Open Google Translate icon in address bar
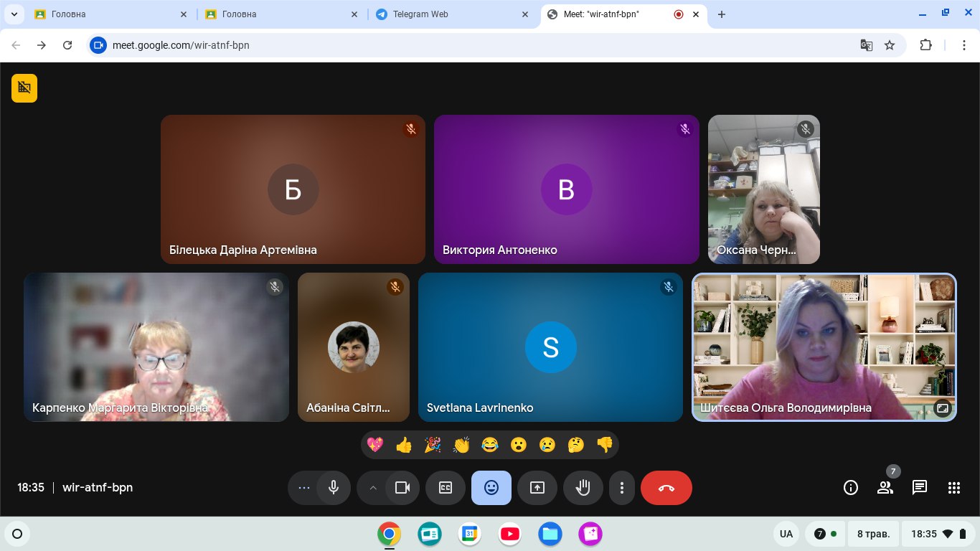Screen dimensions: 980x551 point(867,45)
